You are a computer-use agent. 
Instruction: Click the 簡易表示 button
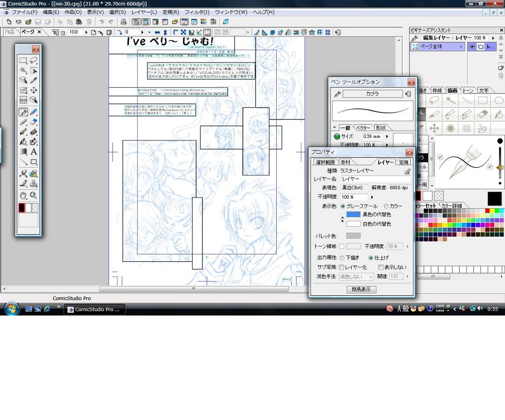361,289
